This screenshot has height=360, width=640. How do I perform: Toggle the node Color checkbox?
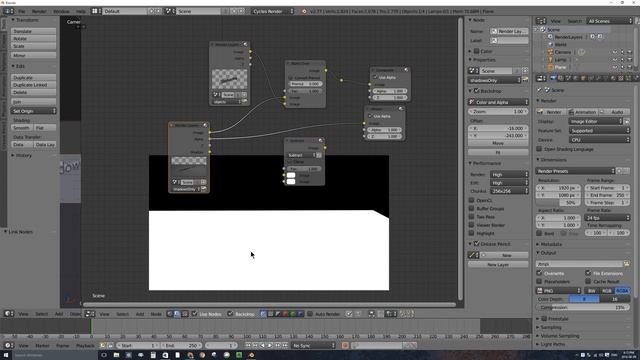click(476, 51)
